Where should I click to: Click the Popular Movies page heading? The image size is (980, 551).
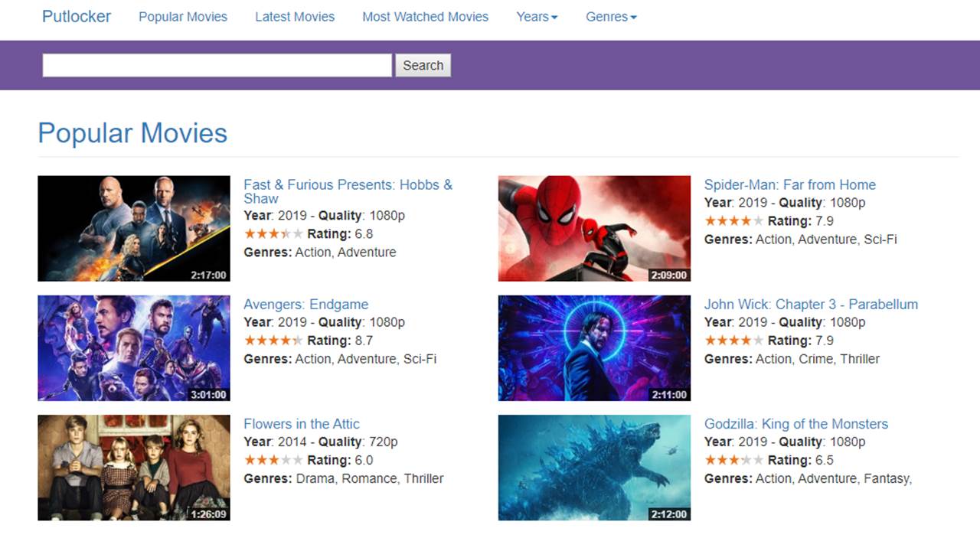[x=132, y=133]
